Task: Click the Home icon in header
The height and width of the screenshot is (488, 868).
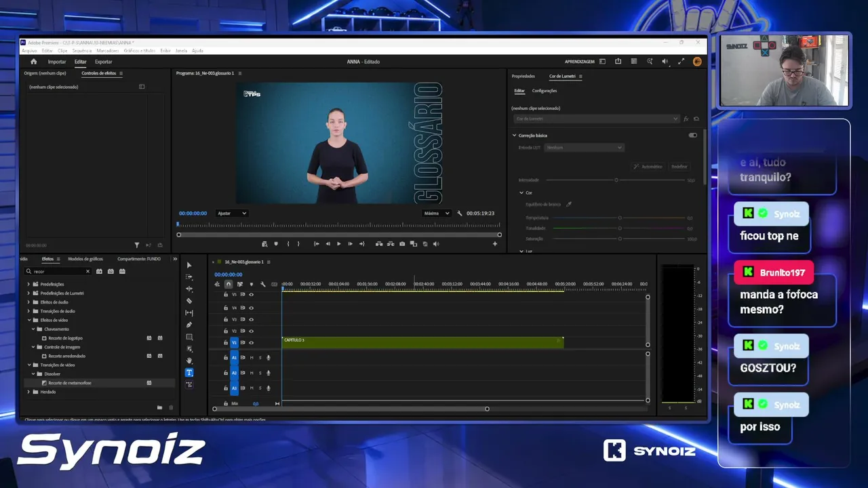Action: [33, 62]
